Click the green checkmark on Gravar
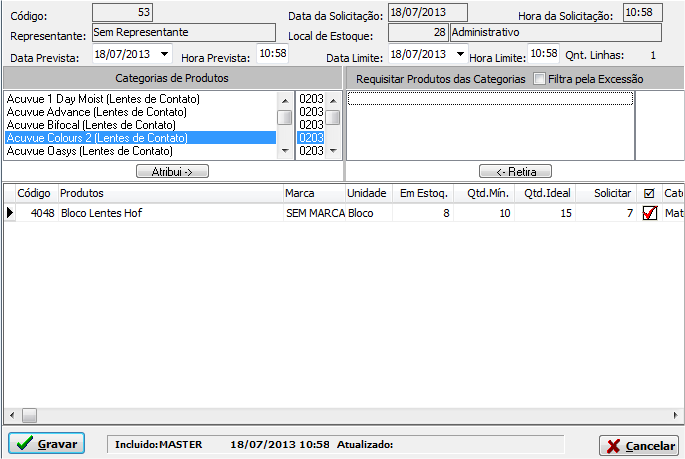Viewport: 685px width, 459px height. click(x=24, y=443)
